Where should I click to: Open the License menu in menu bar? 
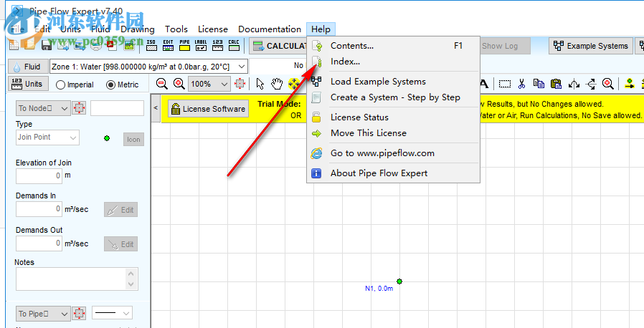click(213, 29)
